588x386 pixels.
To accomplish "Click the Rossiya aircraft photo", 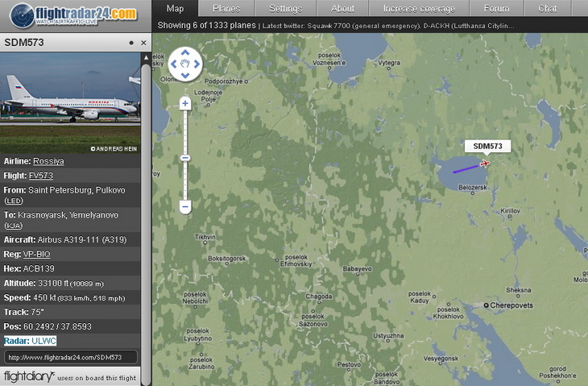I will click(71, 102).
